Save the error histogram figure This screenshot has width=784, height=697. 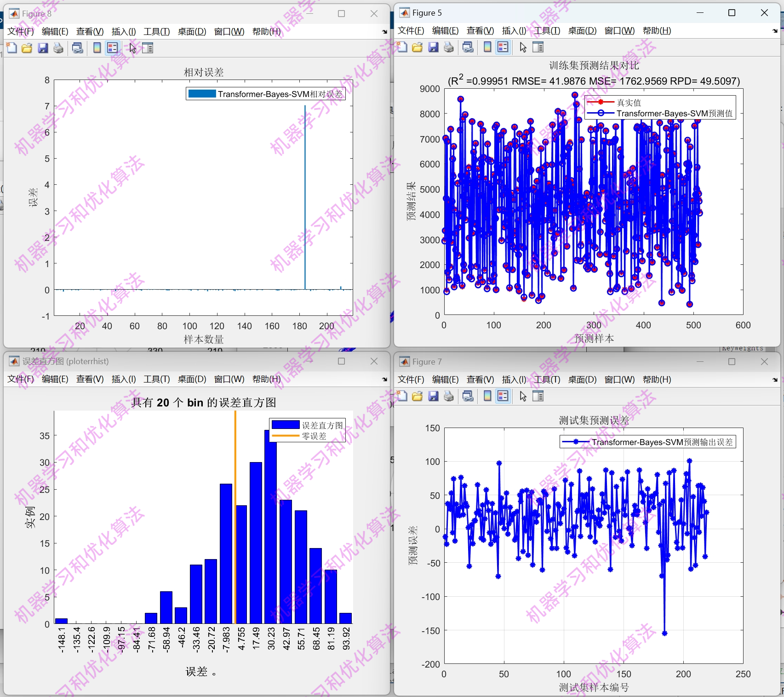tap(20, 379)
